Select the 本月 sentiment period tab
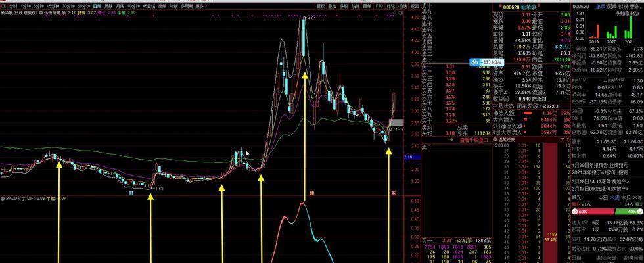The image size is (644, 263). coord(626,198)
